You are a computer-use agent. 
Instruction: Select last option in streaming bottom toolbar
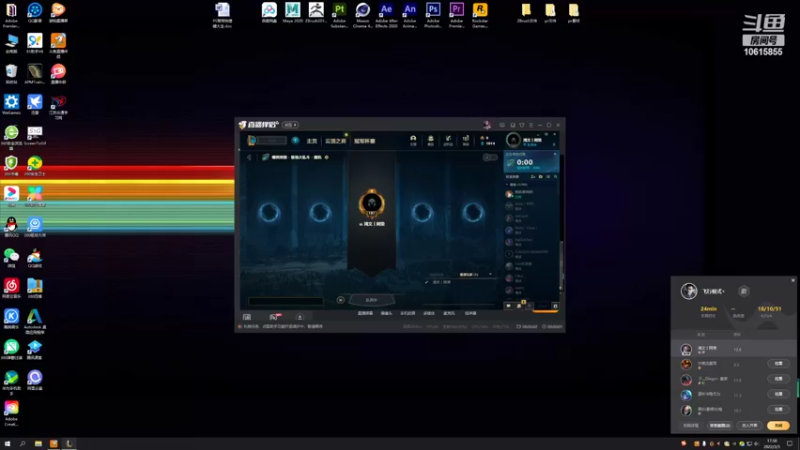point(470,313)
